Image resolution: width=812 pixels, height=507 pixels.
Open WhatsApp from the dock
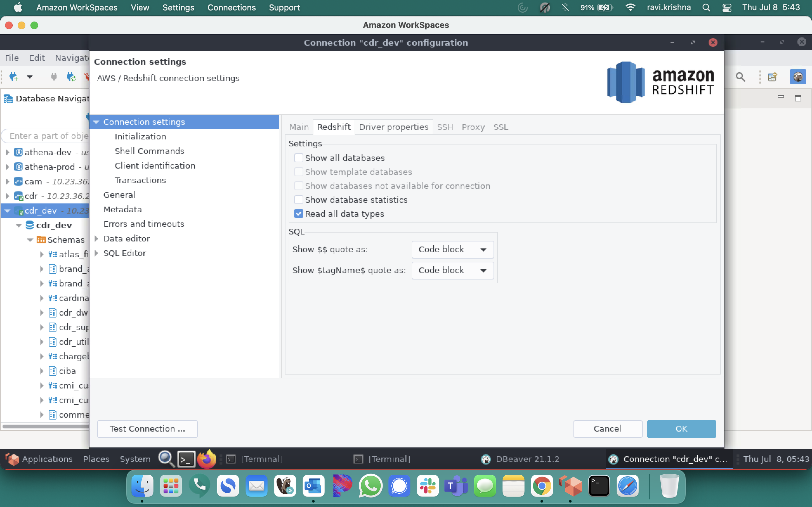[x=370, y=485]
